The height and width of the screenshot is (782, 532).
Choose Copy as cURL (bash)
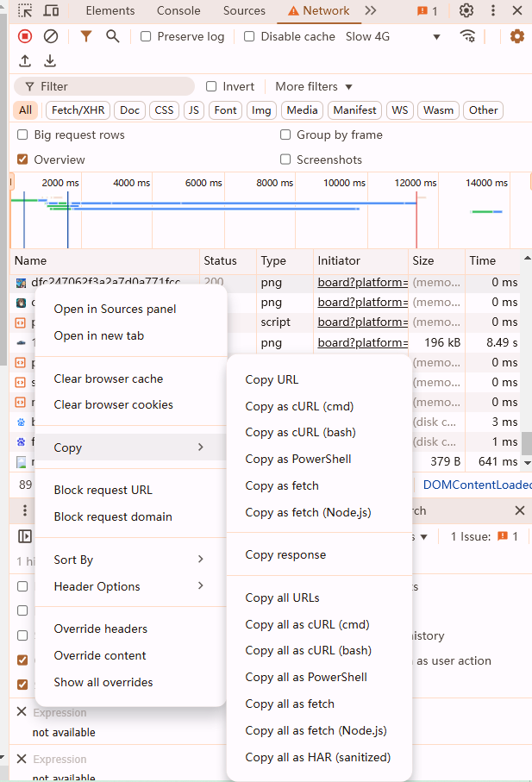(319, 432)
